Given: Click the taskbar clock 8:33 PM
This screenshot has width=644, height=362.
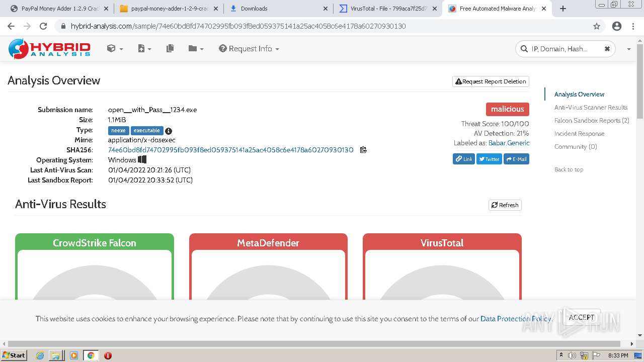Looking at the screenshot, I should tap(618, 355).
